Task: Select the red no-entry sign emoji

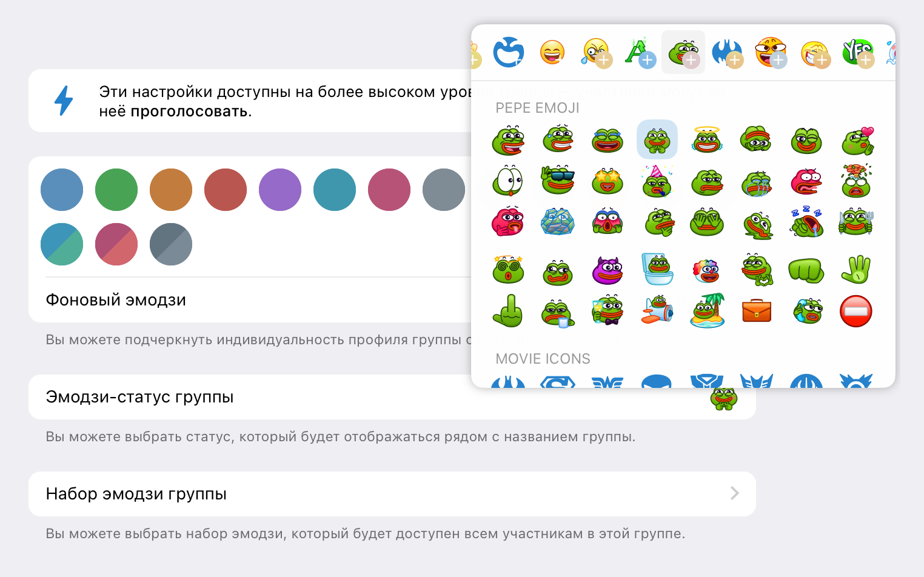Action: tap(856, 312)
